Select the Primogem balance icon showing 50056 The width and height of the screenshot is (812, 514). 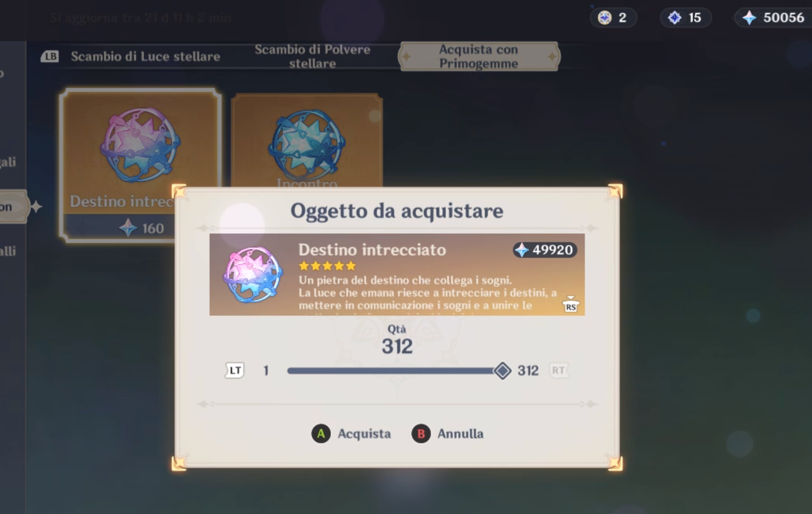pyautogui.click(x=749, y=18)
